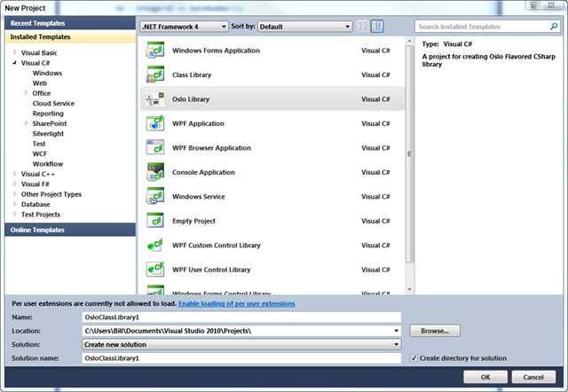Close the New Project dialog
The height and width of the screenshot is (392, 568).
(551, 5)
